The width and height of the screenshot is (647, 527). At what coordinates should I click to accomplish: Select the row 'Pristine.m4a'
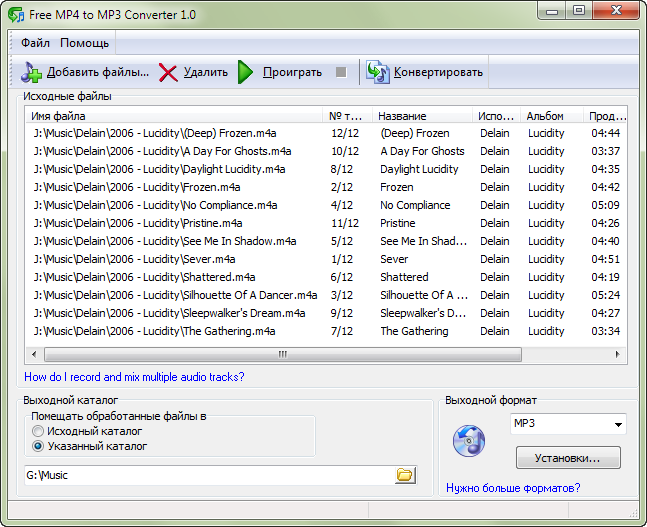tap(326, 223)
